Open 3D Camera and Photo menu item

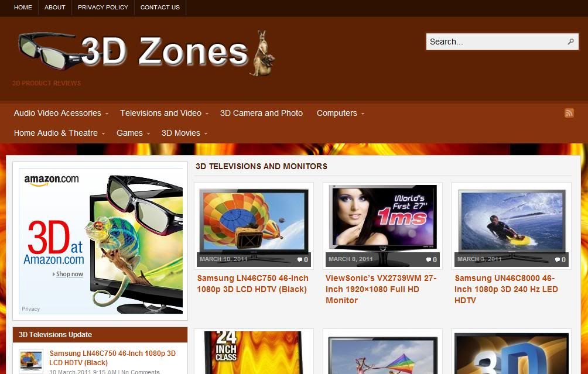261,113
